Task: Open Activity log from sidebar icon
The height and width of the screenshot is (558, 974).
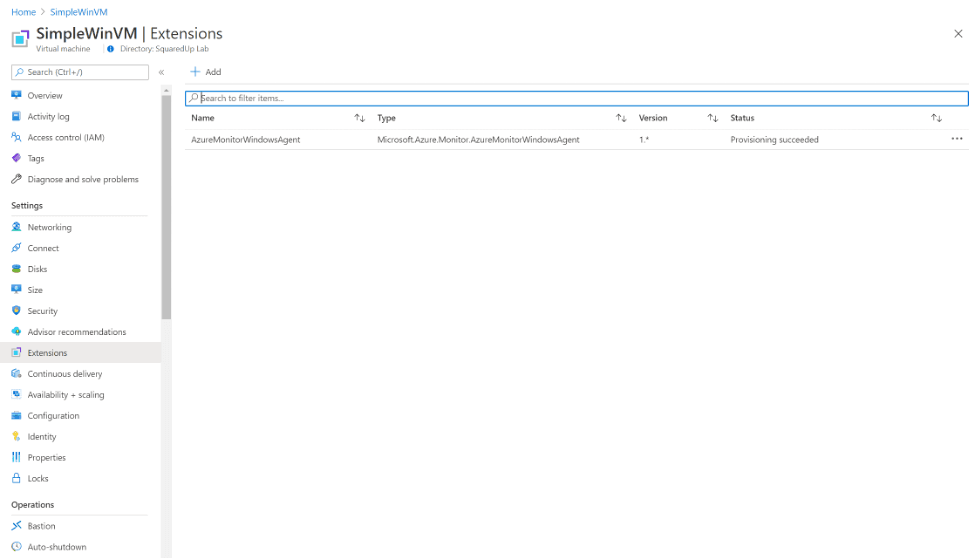Action: 16,116
